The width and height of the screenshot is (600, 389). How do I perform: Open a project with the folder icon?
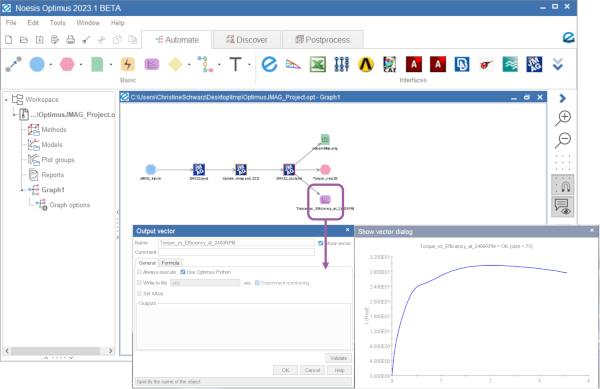(24, 40)
